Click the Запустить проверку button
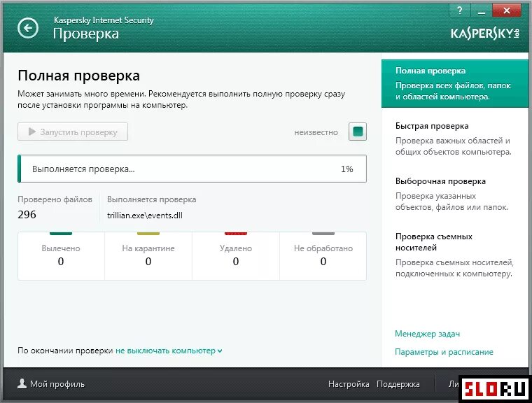The width and height of the screenshot is (532, 403). click(73, 132)
